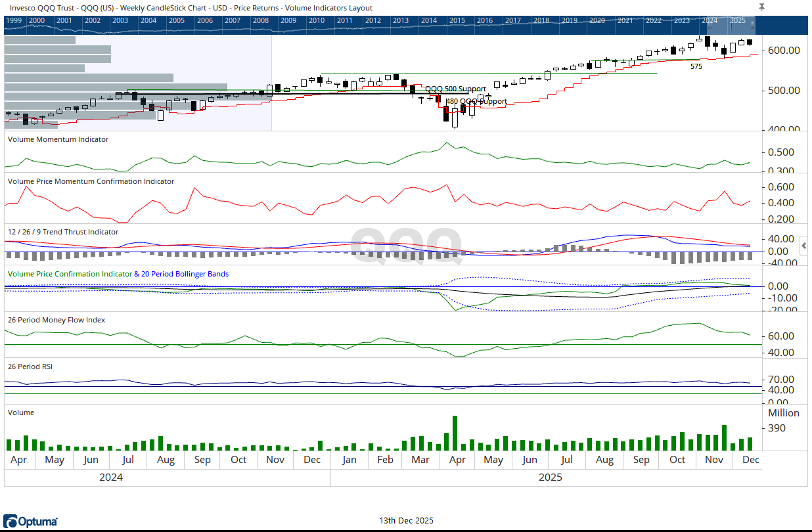
Task: Click the 26 Period Money Flow Index label
Action: pyautogui.click(x=56, y=320)
